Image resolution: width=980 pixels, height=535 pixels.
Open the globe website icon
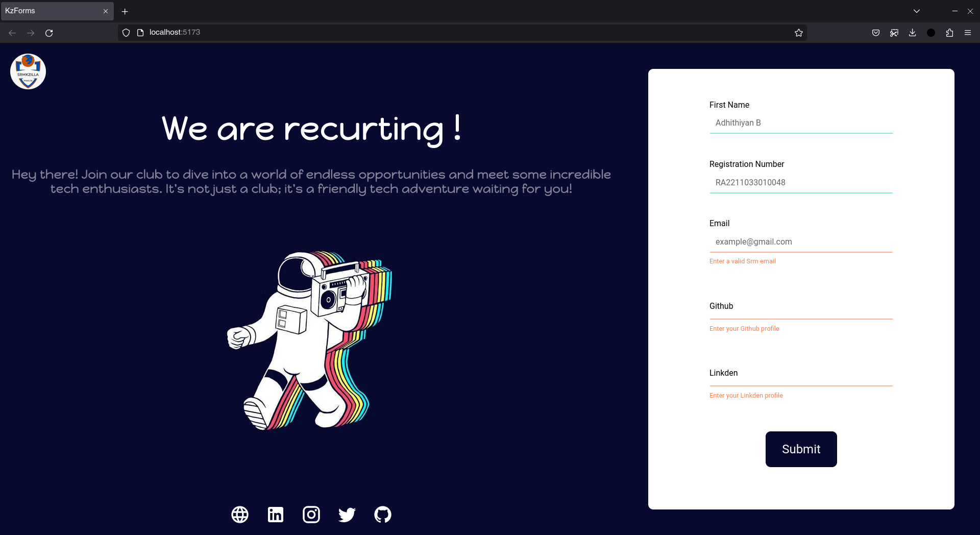point(240,515)
